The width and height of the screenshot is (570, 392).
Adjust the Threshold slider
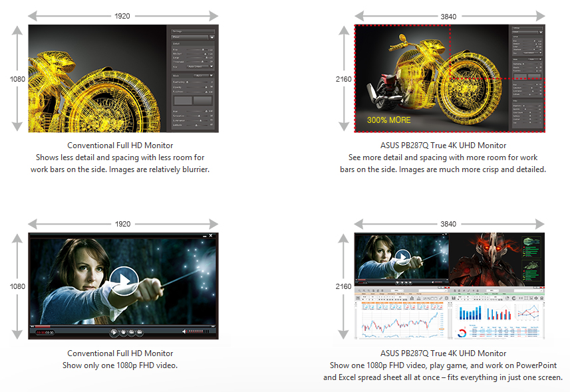(197, 61)
